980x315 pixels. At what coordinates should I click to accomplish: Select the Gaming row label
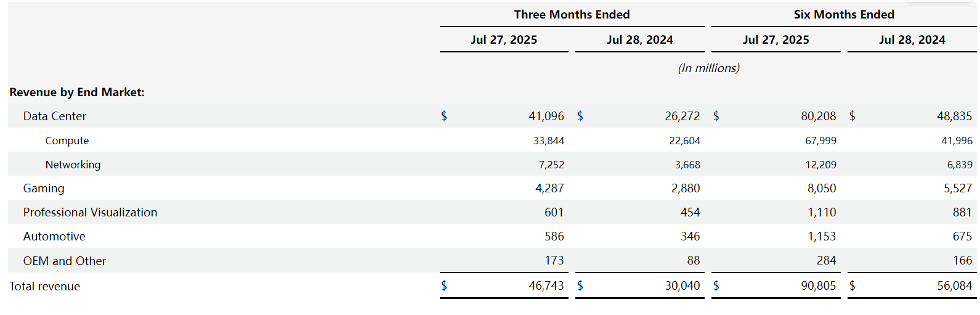pos(44,189)
